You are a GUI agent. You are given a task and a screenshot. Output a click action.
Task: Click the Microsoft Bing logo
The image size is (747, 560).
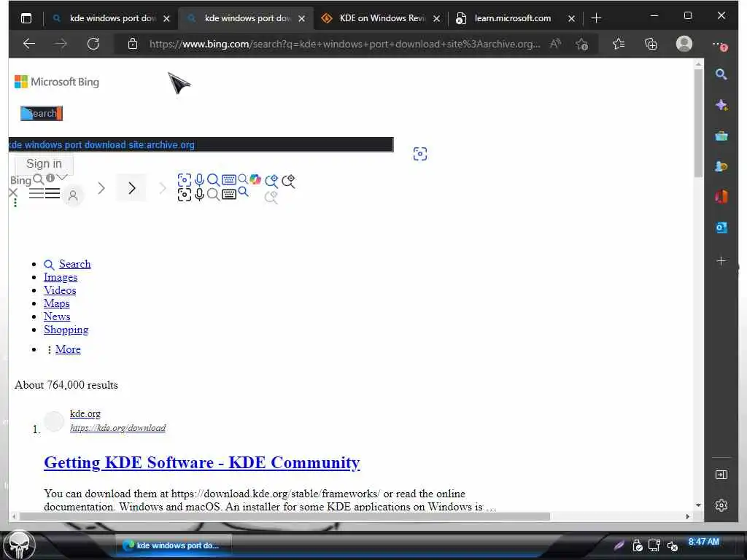57,82
